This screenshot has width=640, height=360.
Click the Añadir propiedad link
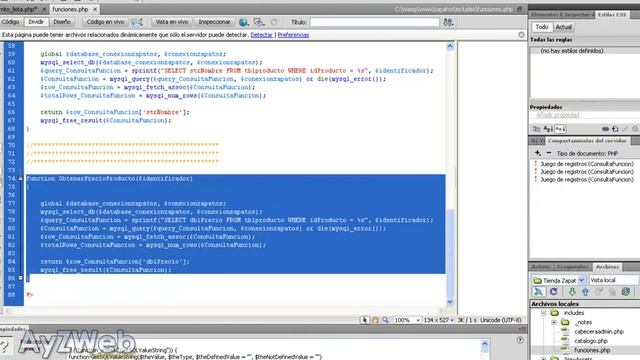point(558,115)
